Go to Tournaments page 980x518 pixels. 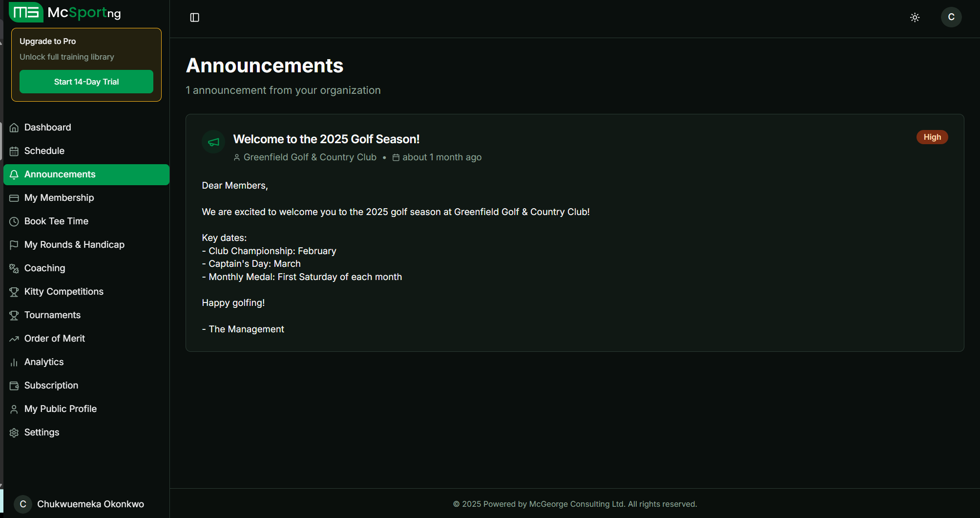pyautogui.click(x=52, y=315)
